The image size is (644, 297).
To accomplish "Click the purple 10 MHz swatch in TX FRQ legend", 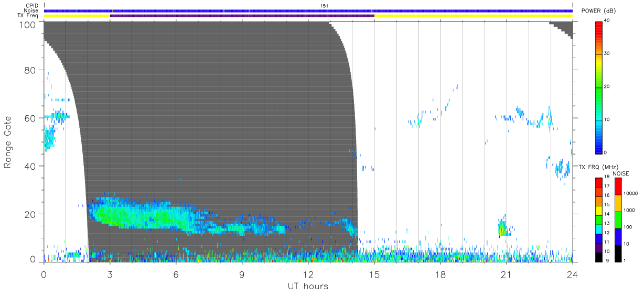I will point(599,247).
